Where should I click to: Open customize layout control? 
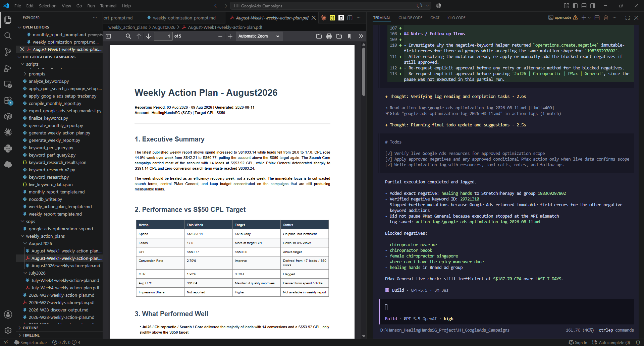coord(567,6)
